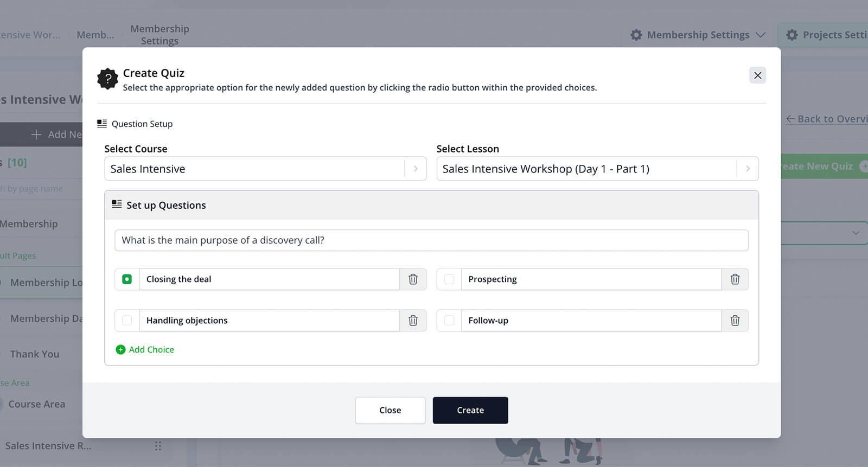Click the question-mark badge in the Create Quiz header

107,79
